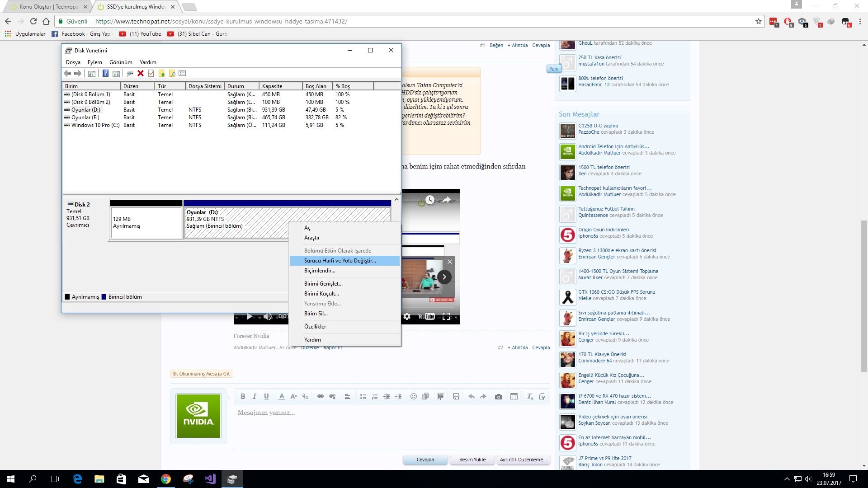The image size is (868, 488).
Task: Click the YouTube video settings gear
Action: 407,316
